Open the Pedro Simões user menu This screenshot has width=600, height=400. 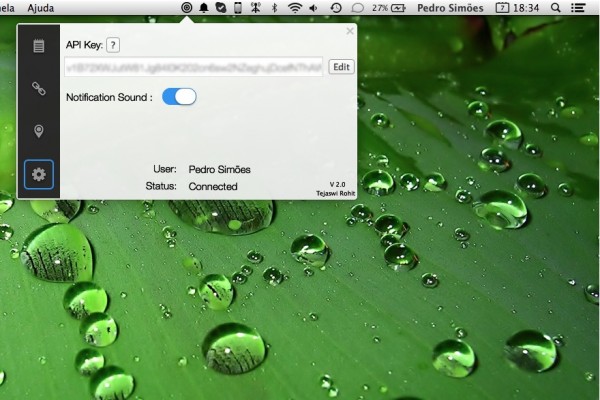pyautogui.click(x=450, y=8)
